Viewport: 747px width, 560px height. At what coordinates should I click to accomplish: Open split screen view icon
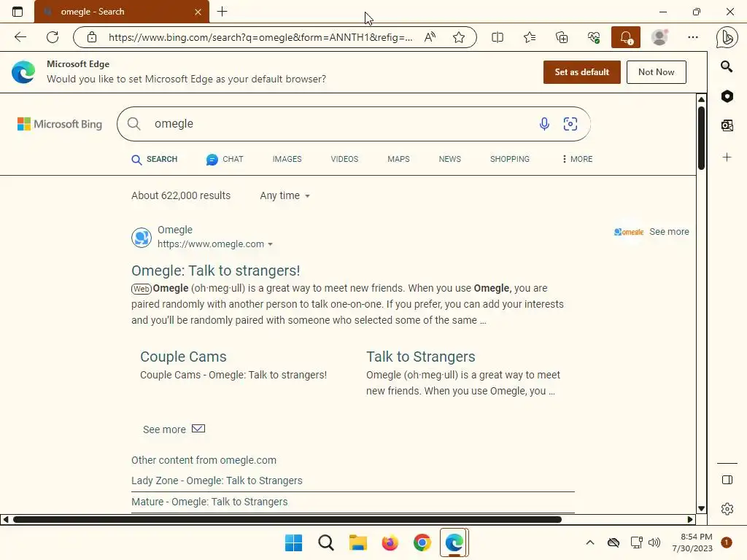(x=498, y=37)
